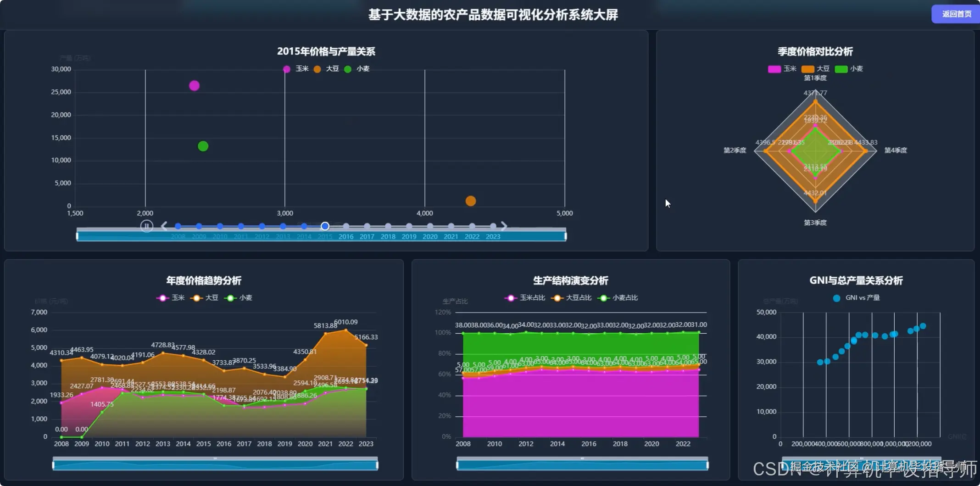Click GNI与总产量关系分析 chart title
Screen dimensions: 980x486
click(856, 280)
